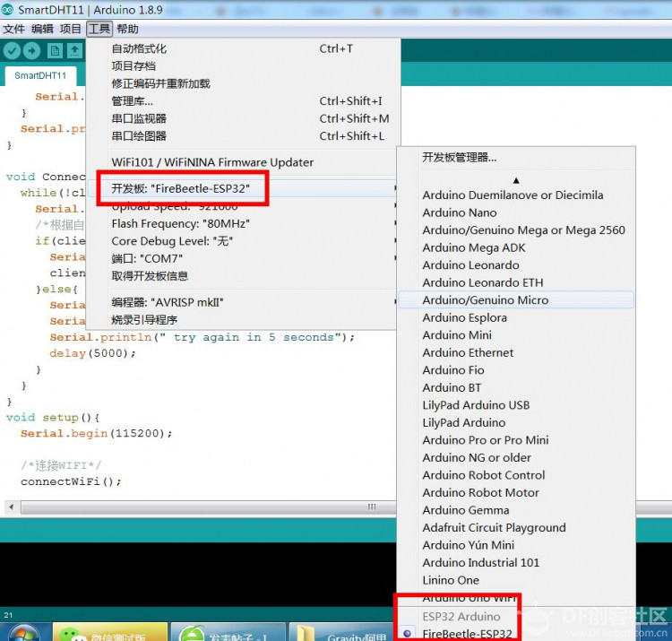Click the connectWiFi(); code line

point(71,481)
